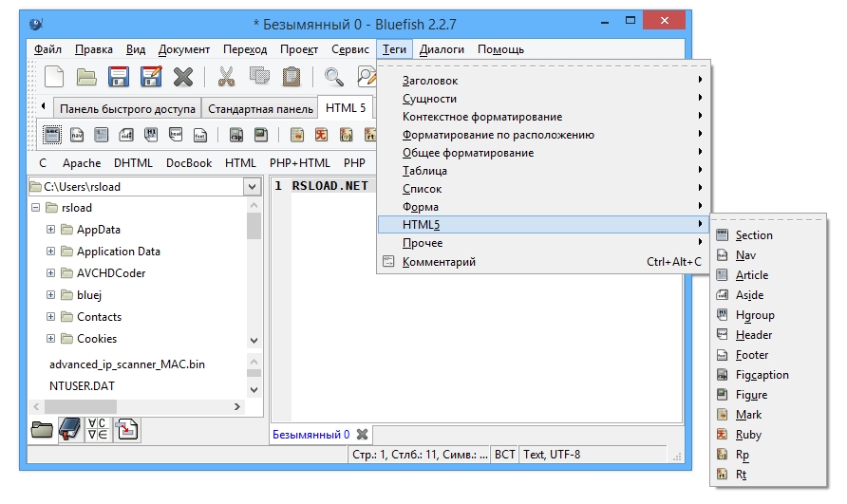
Task: Close the Безымянный 0 document tab
Action: click(363, 435)
